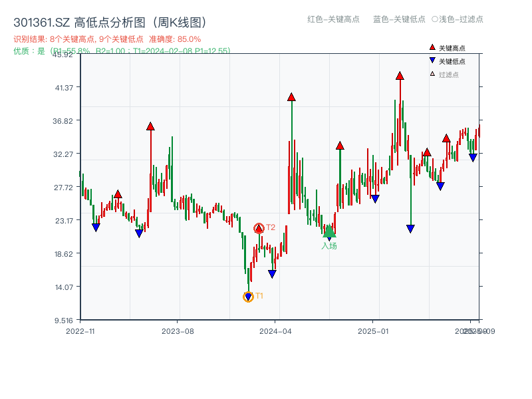Click the blue low-point triangle near 2024-04
Viewport: 532px width, 399px height.
[271, 273]
